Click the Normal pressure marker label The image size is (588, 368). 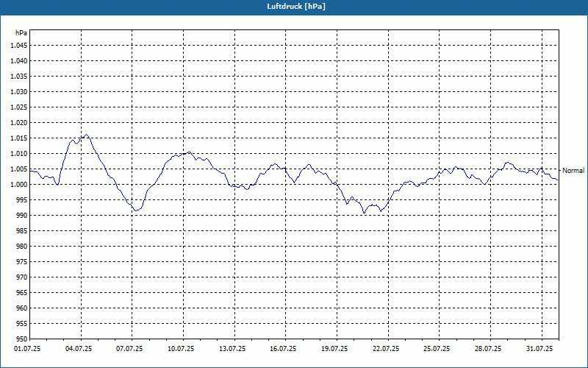tap(573, 171)
